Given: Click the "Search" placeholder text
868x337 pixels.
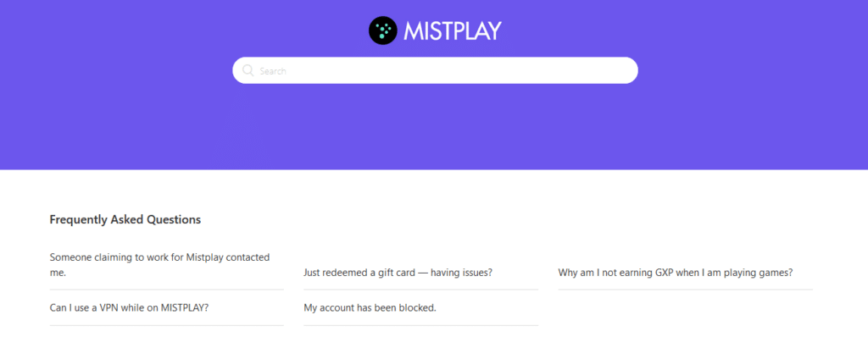Looking at the screenshot, I should pos(273,71).
